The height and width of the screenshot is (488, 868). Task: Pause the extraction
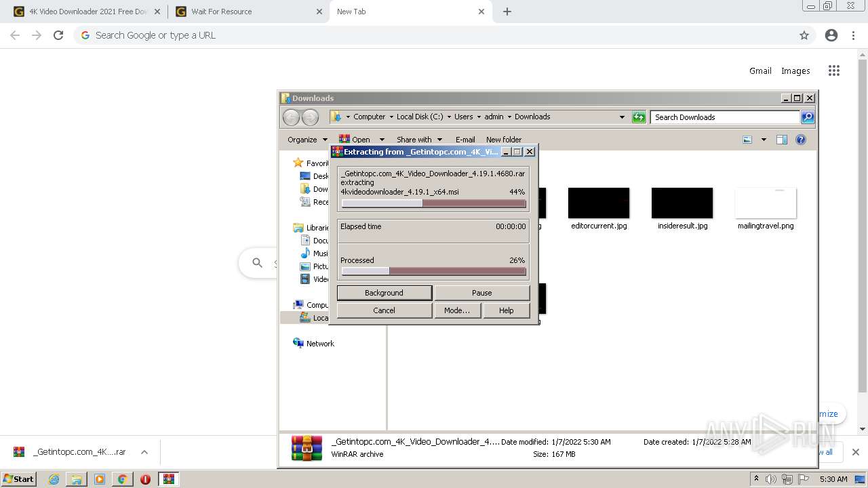481,293
